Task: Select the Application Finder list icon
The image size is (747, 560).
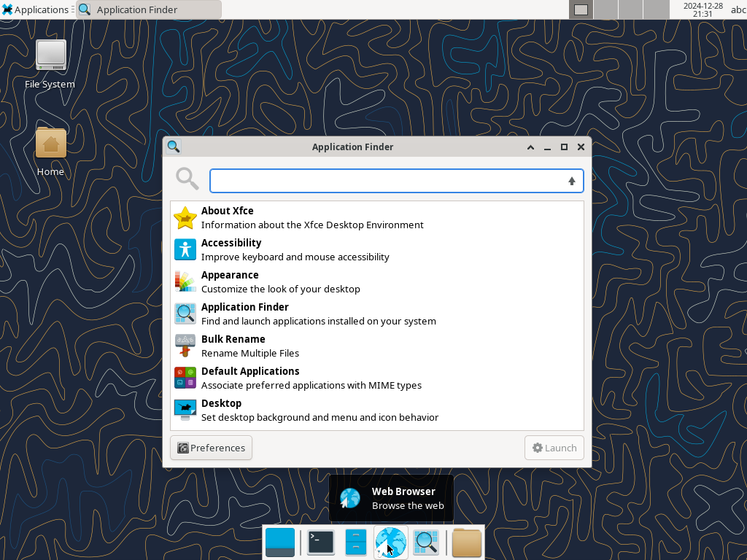Action: [x=185, y=314]
